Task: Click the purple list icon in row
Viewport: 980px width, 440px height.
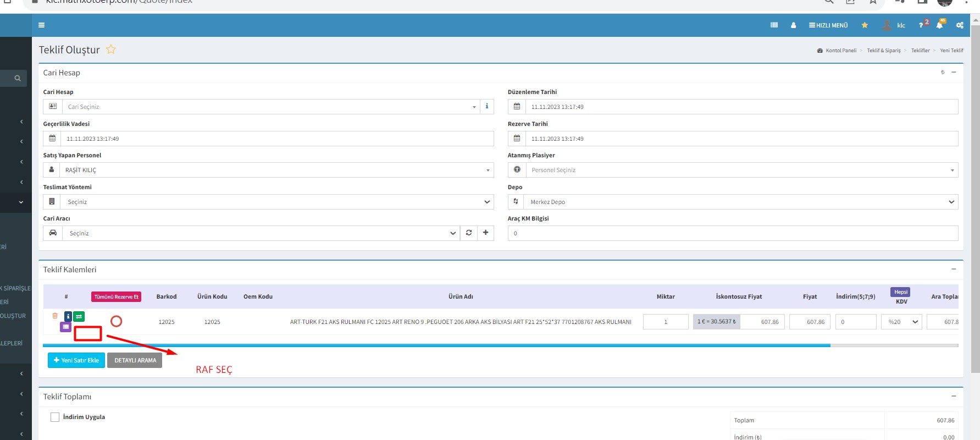Action: 65,327
